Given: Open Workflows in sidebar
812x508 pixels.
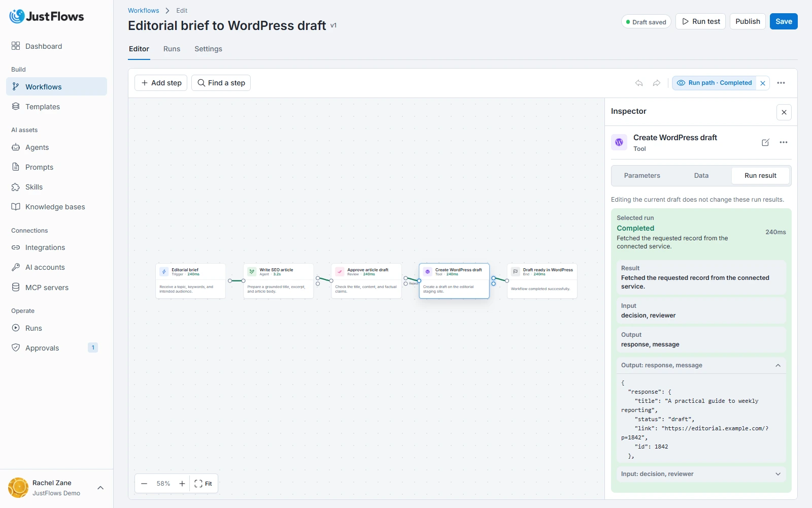Looking at the screenshot, I should tap(56, 87).
